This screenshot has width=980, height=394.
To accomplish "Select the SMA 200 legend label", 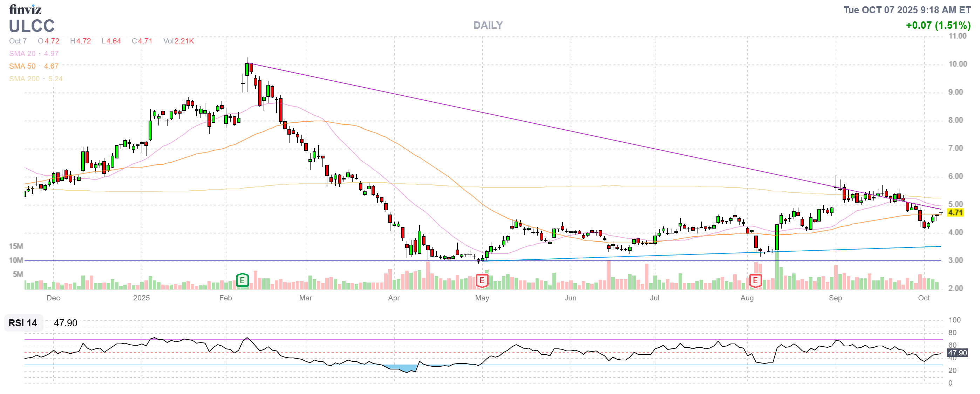I will tap(24, 79).
